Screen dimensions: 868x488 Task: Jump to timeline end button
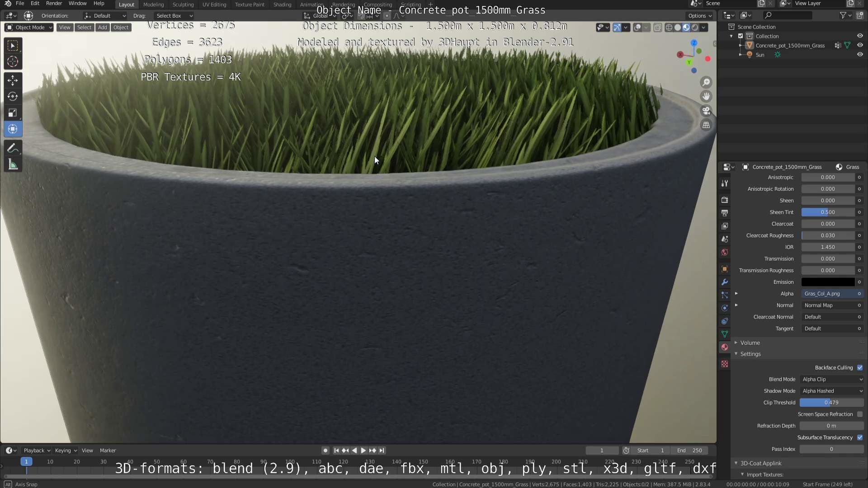point(382,450)
